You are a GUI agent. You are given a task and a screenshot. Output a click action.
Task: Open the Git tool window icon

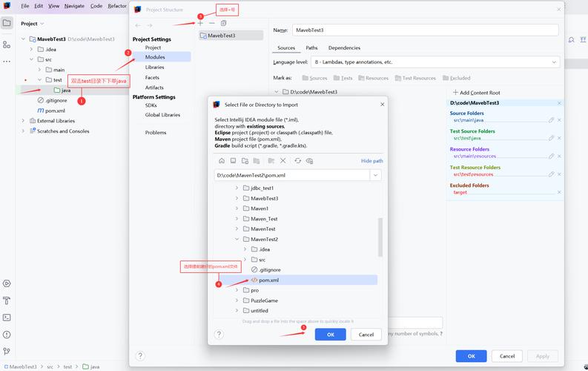click(x=7, y=351)
